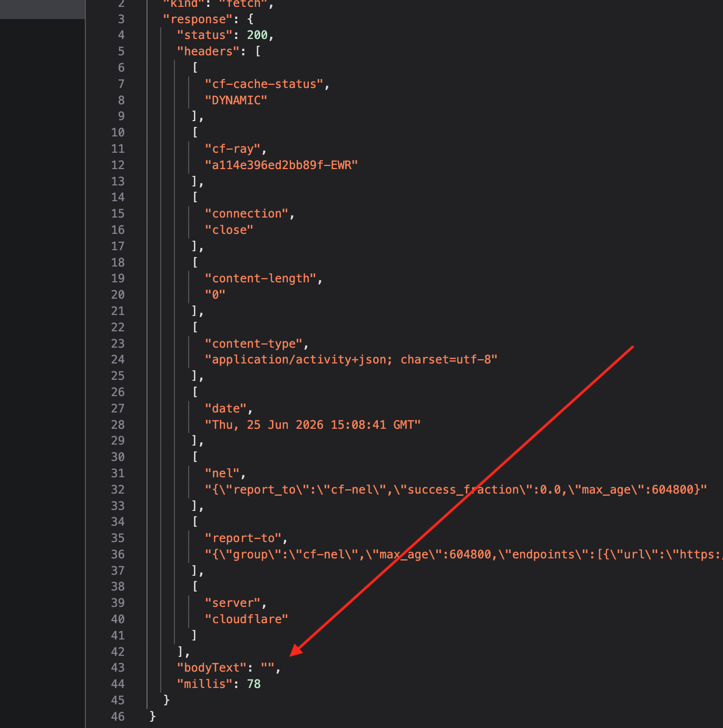Place cursor on status value 200

[x=257, y=35]
